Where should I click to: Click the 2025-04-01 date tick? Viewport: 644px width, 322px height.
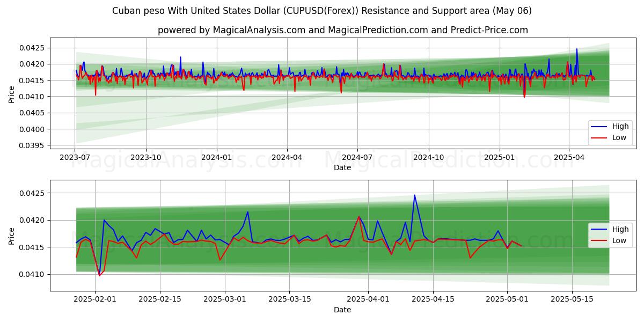pyautogui.click(x=368, y=300)
